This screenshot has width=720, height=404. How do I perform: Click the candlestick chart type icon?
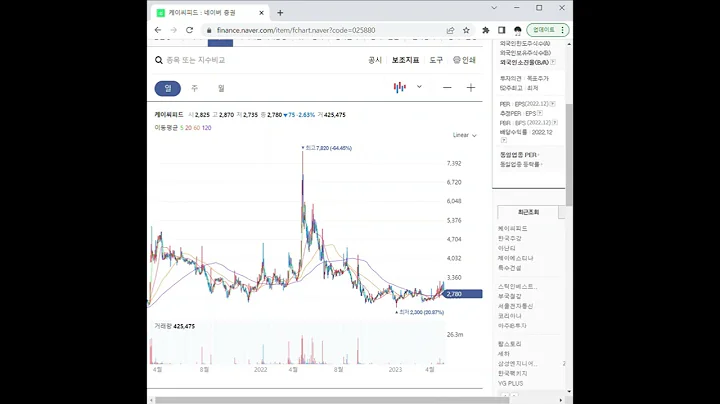(399, 87)
